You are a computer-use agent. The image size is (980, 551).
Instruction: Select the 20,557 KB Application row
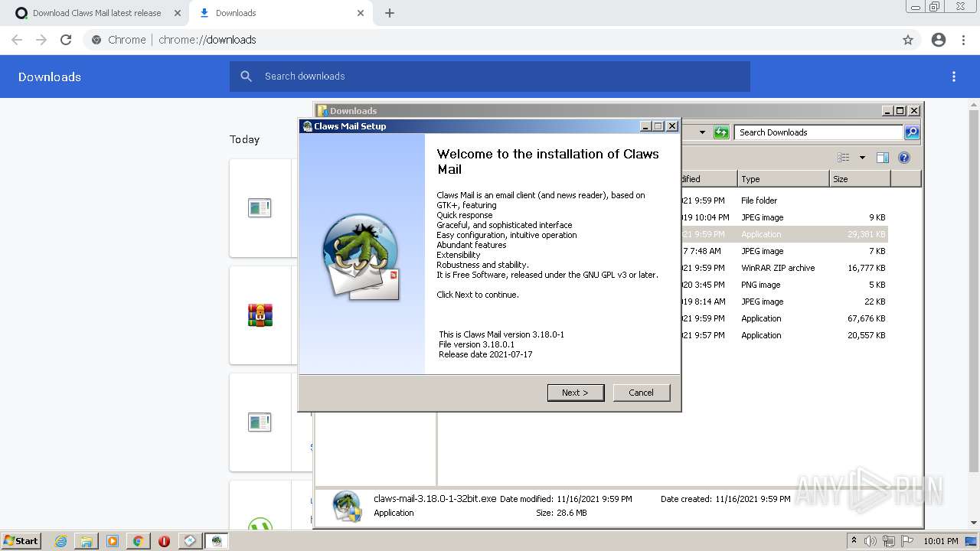click(x=785, y=335)
